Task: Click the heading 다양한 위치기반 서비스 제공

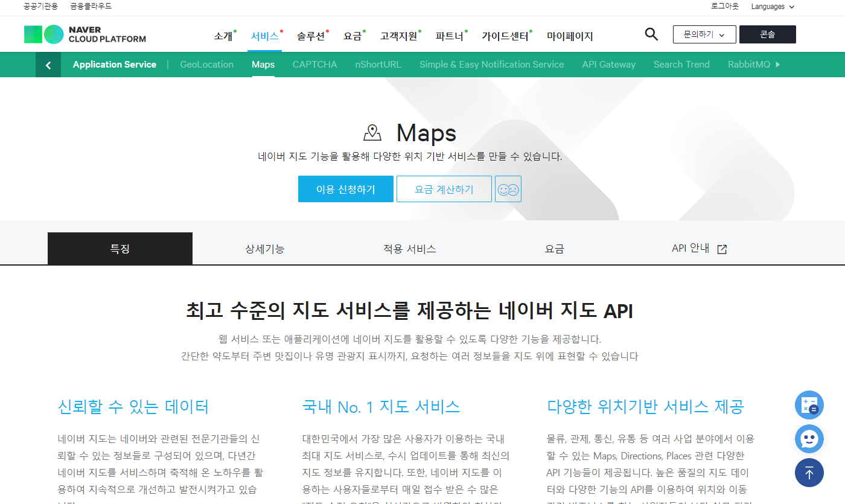Action: [x=645, y=407]
